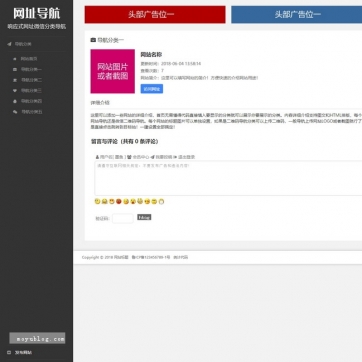Viewport: 362px width, 362px height.
Task: Open the red 头部广告位一 banner
Action: [x=155, y=15]
